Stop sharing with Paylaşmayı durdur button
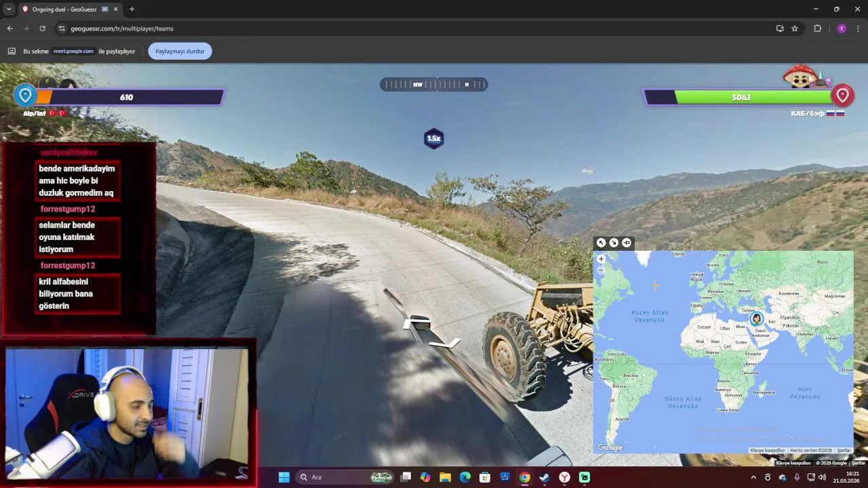Screen dimensions: 868x488 click(180, 51)
